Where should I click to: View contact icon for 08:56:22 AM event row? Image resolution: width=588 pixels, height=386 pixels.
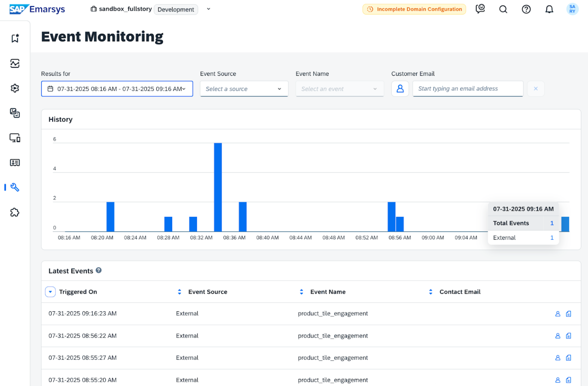point(558,336)
